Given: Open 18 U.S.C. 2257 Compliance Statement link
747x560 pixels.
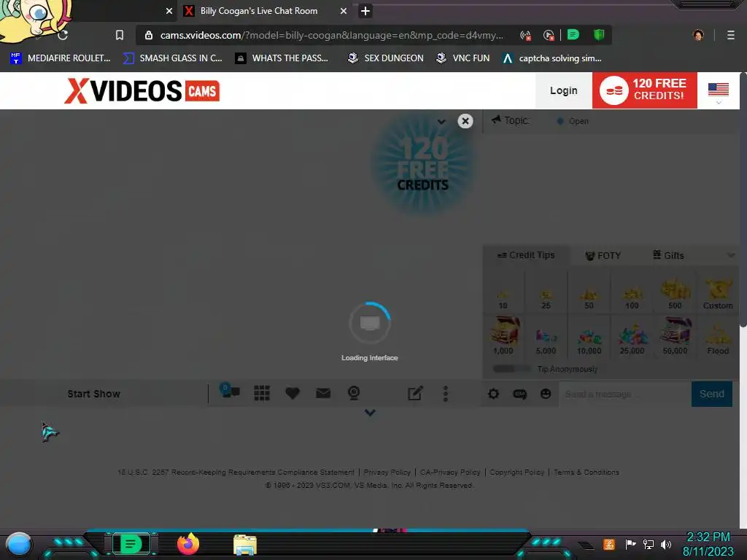Looking at the screenshot, I should 236,472.
